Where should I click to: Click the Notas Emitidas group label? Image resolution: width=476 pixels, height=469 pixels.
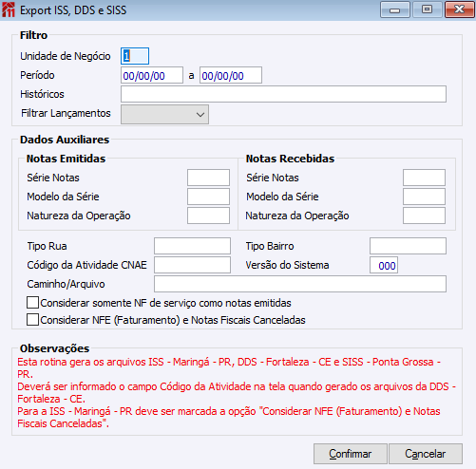66,159
